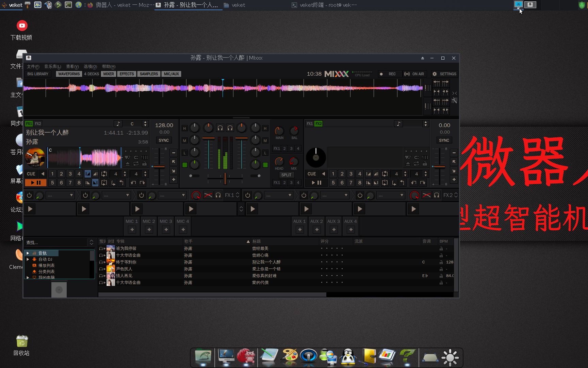Screen dimensions: 588x368
Task: Click the last sampler play button
Action: tap(413, 209)
